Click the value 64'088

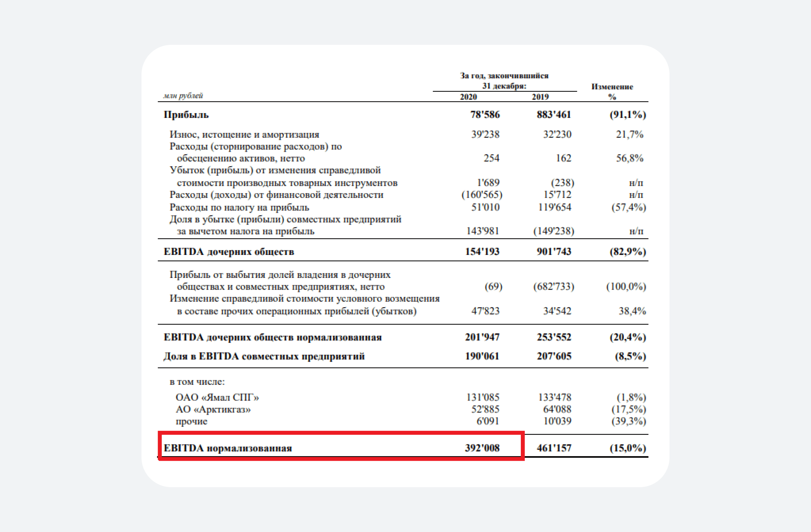point(557,409)
